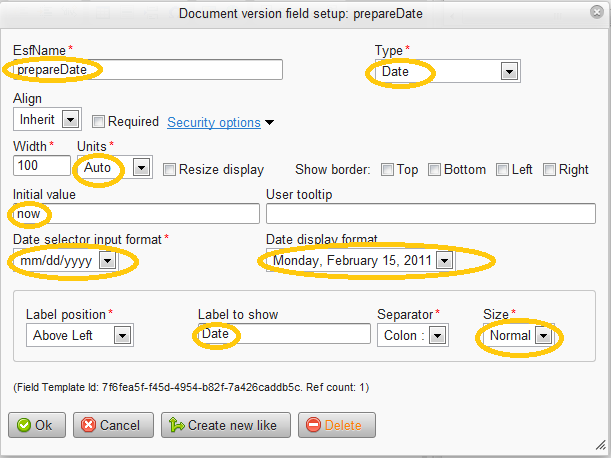Click the dialog title 'Document version field setup'

pos(301,14)
